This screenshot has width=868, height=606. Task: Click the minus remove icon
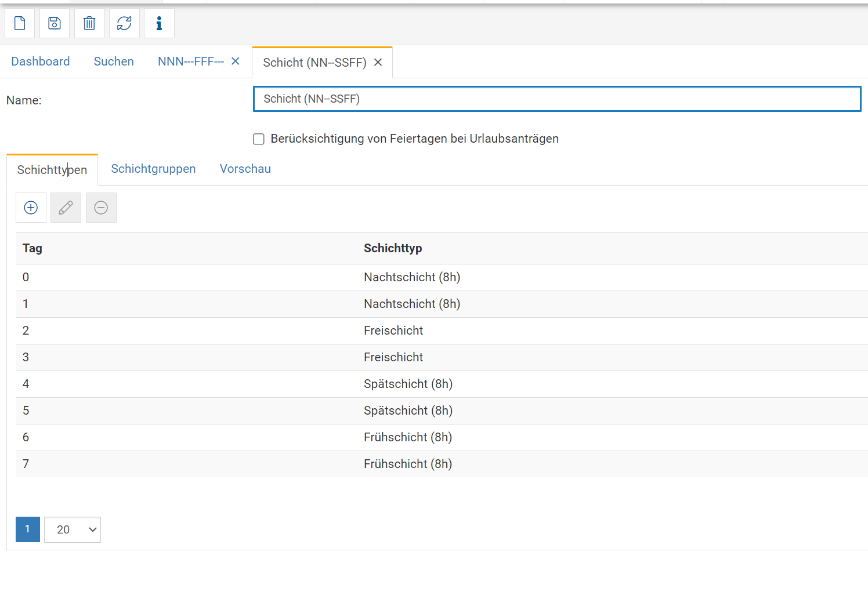[x=101, y=208]
